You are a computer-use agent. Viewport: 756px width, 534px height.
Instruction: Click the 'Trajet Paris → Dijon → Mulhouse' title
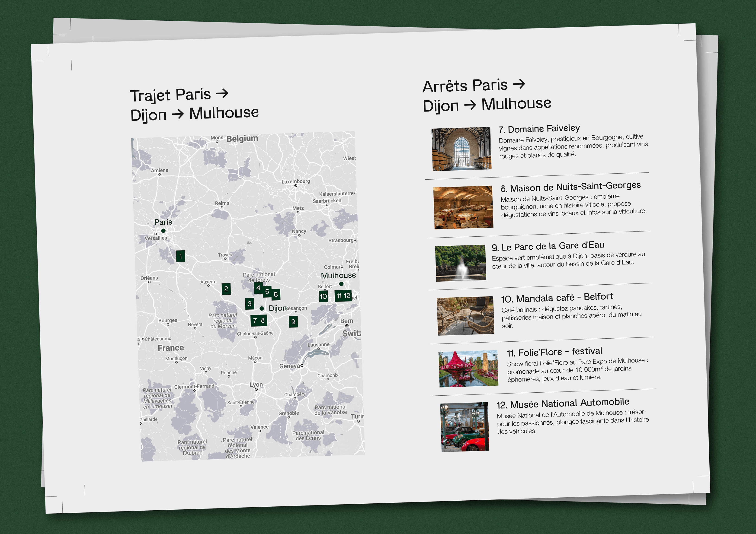point(194,105)
